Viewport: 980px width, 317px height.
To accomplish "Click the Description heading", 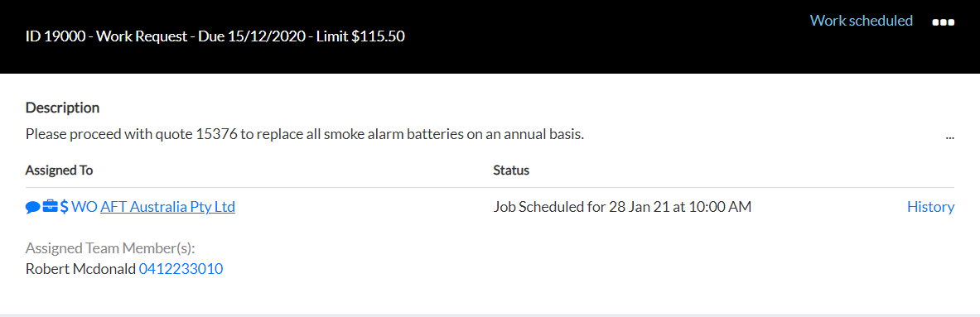I will [x=62, y=108].
